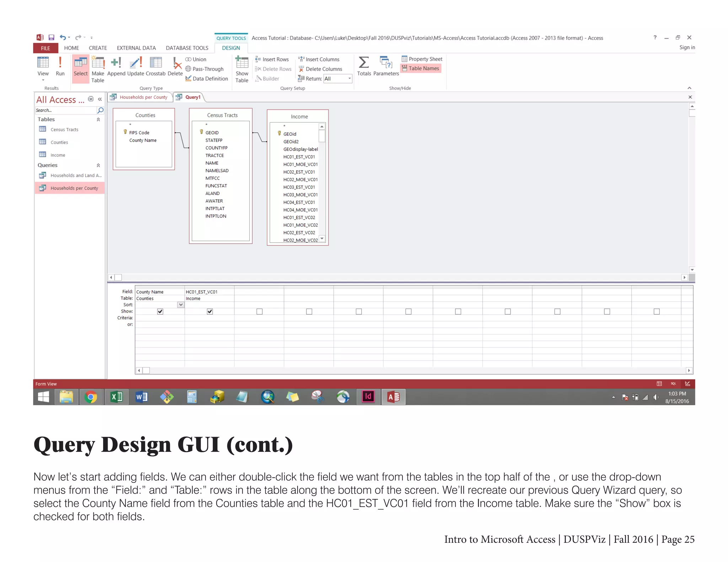Open Chrome from the Windows taskbar

pos(91,397)
